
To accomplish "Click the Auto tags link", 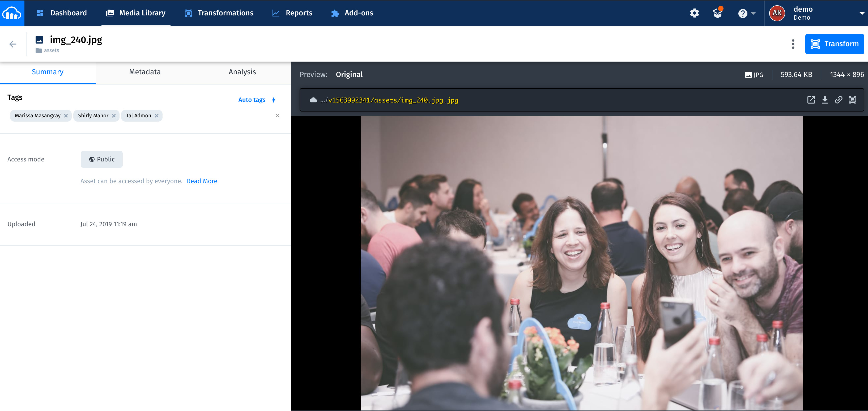I will [x=252, y=100].
